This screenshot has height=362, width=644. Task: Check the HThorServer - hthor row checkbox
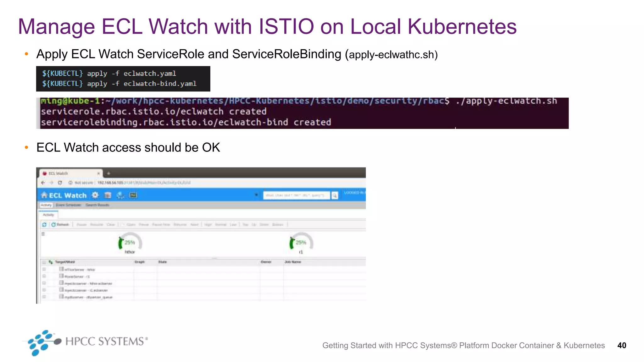tap(44, 269)
